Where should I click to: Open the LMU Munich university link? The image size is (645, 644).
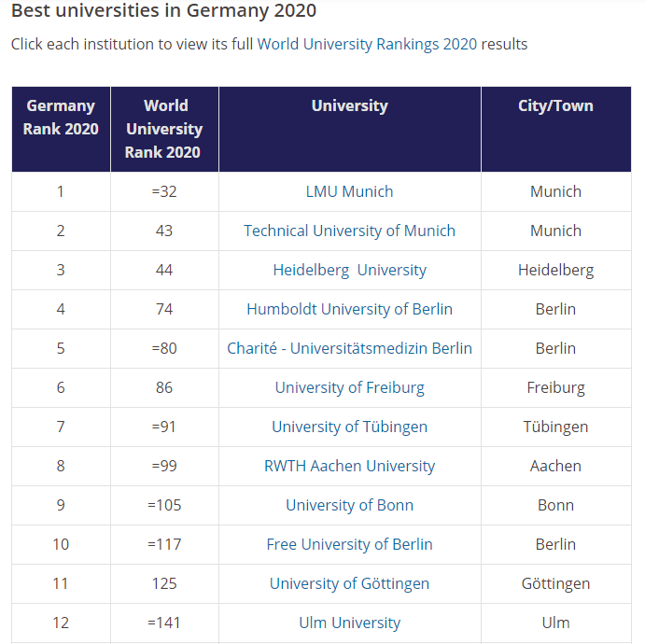350,191
